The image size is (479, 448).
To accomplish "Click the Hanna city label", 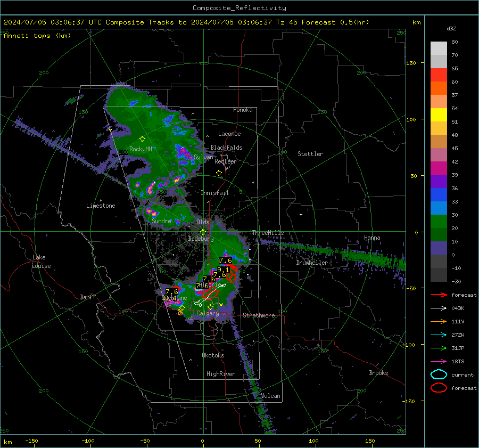I will 372,238.
